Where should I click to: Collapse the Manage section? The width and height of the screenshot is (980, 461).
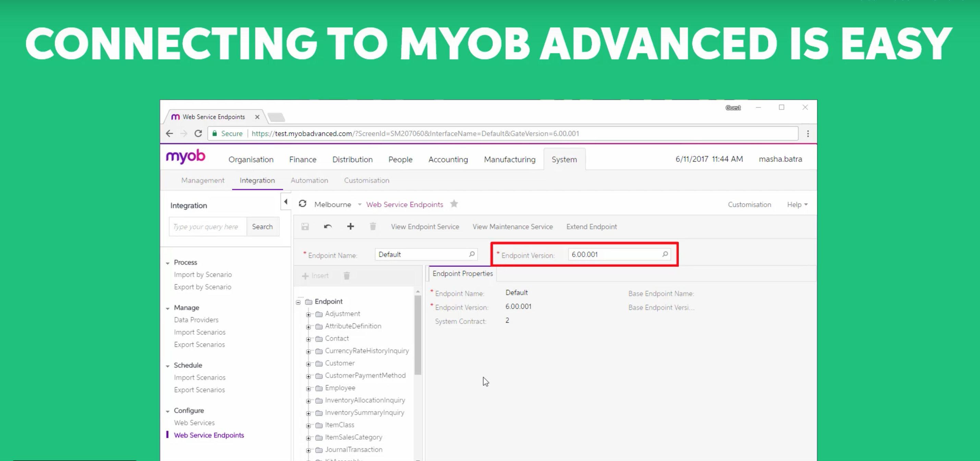[x=168, y=308]
